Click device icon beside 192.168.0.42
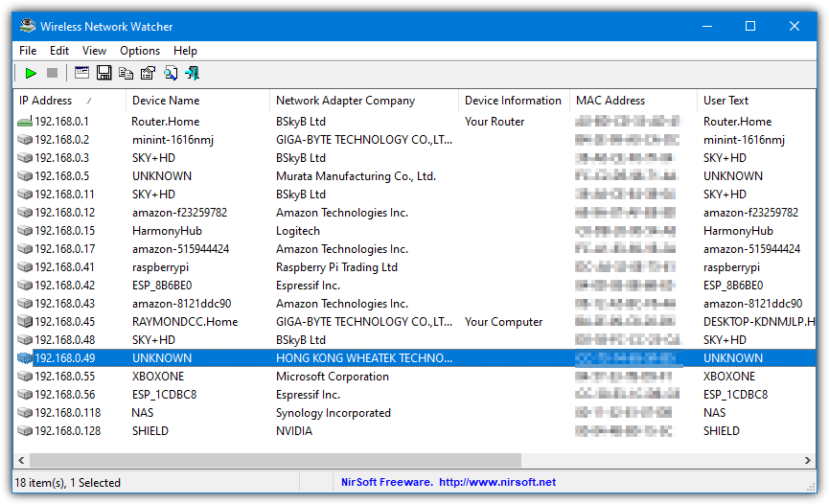This screenshot has height=504, width=829. tap(25, 285)
